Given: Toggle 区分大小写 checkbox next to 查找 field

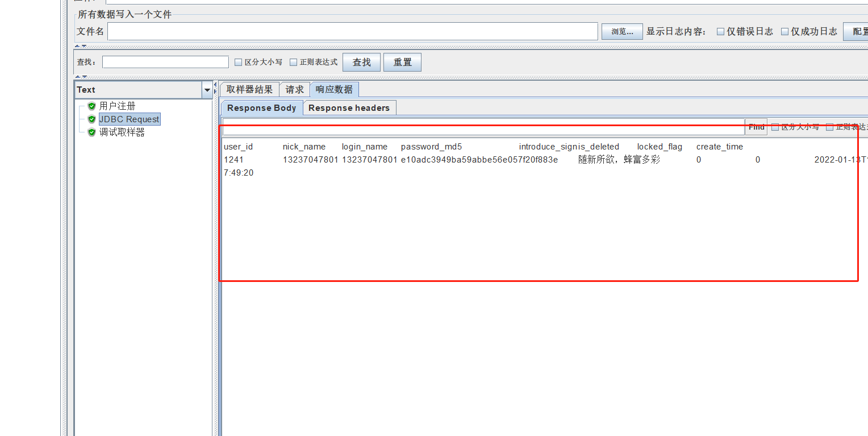Looking at the screenshot, I should [239, 63].
